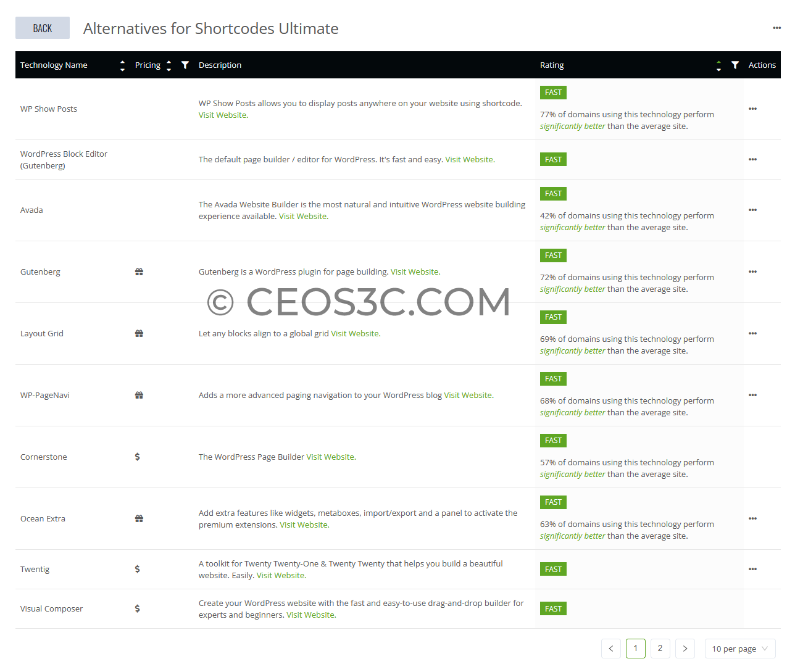Click the free gift icon for WP-PageNavi
Viewport: 795px width, 672px height.
tap(139, 395)
